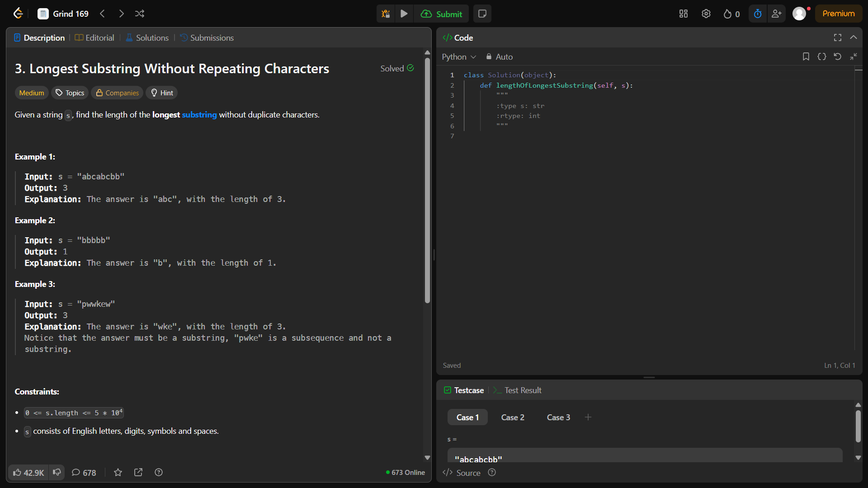
Task: Open fullscreen mode for Code panel
Action: [838, 38]
